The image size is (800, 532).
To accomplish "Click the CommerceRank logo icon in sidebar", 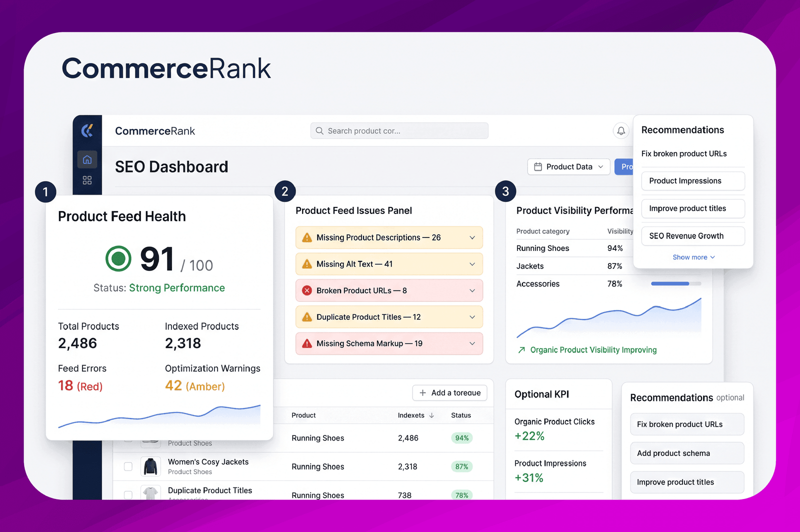I will (87, 130).
